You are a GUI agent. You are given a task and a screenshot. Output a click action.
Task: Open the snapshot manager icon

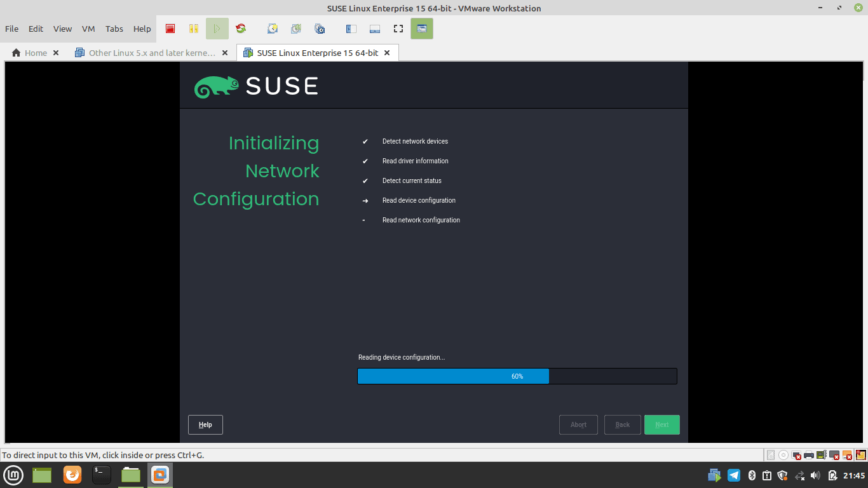coord(320,29)
